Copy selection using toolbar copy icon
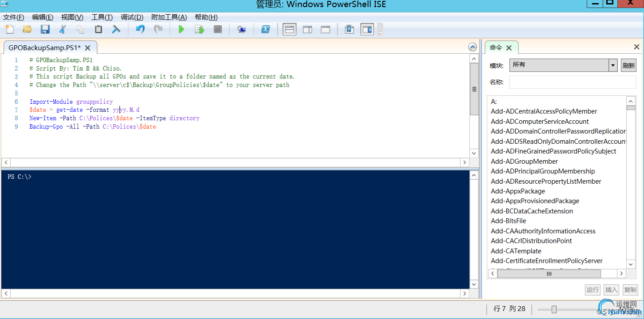Image resolution: width=644 pixels, height=319 pixels. pos(80,29)
